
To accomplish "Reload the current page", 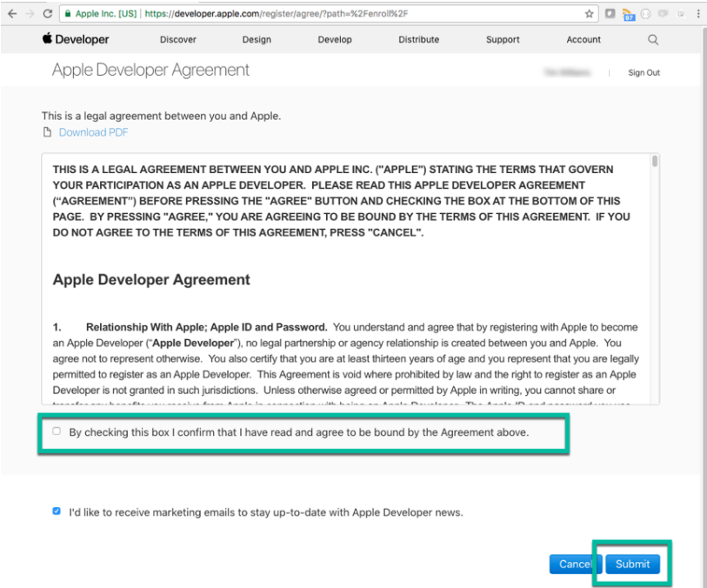I will coord(49,13).
